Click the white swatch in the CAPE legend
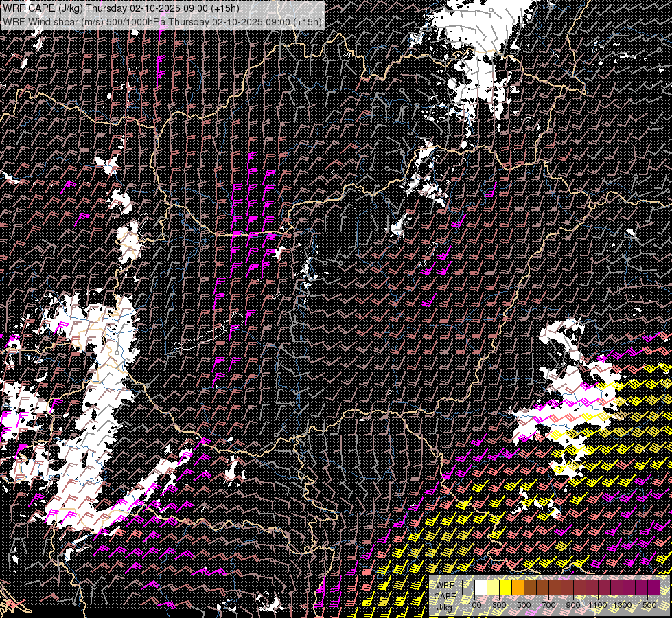The height and width of the screenshot is (618, 672). [x=480, y=588]
